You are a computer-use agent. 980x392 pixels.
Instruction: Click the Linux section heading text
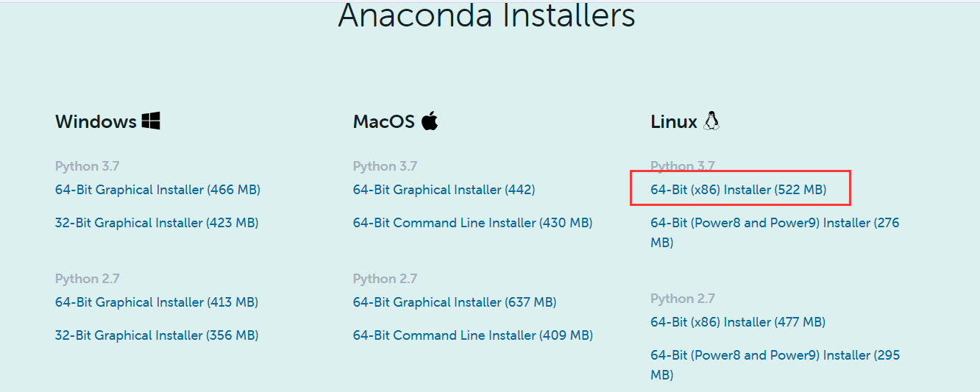(673, 122)
